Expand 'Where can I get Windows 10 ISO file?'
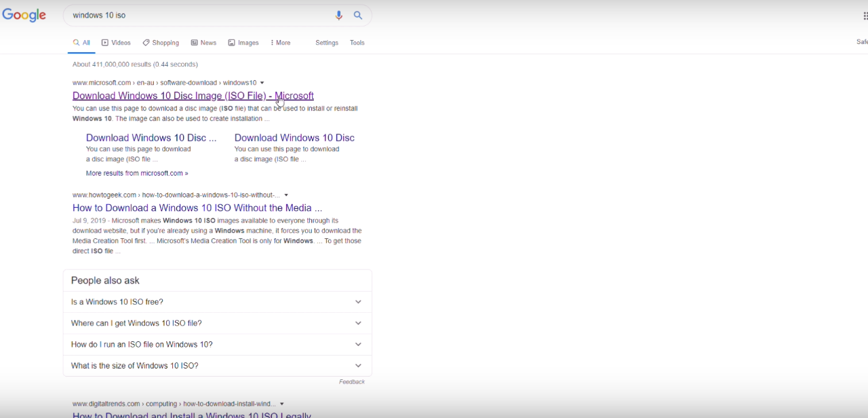Screen dimensions: 868x418 click(217, 323)
